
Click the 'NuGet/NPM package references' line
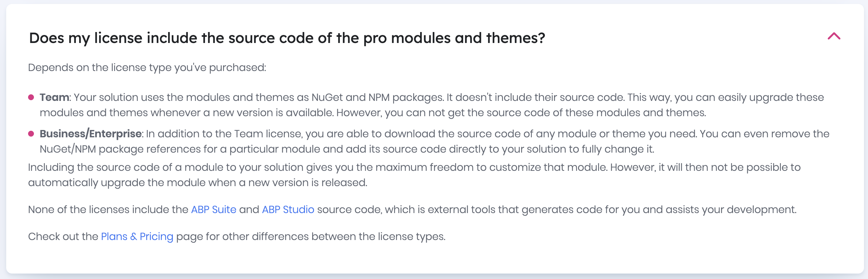click(x=347, y=149)
